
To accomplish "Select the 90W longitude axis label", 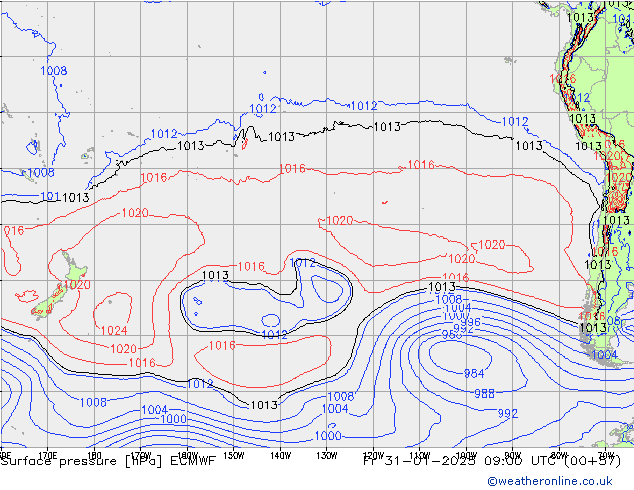I will point(513,456).
